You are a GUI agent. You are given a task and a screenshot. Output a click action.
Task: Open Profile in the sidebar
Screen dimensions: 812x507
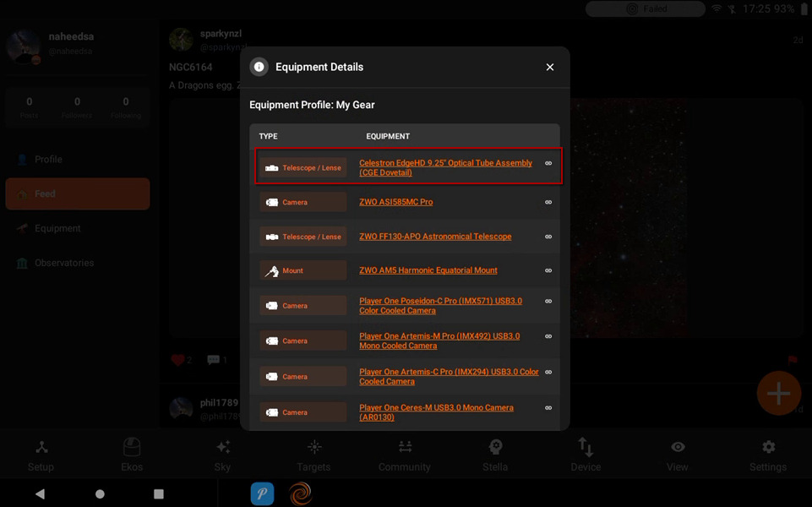(78, 160)
